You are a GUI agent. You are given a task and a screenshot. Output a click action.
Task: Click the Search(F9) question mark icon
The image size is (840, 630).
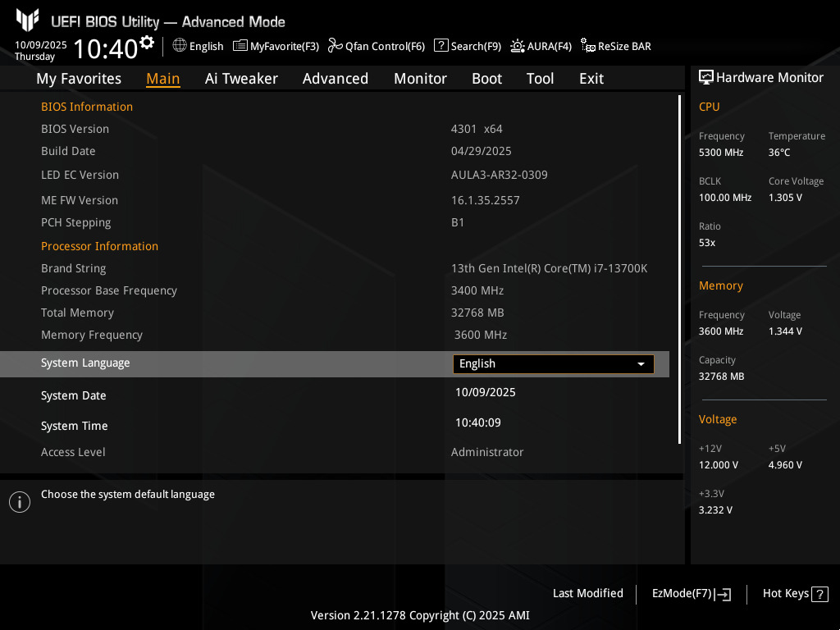tap(441, 46)
